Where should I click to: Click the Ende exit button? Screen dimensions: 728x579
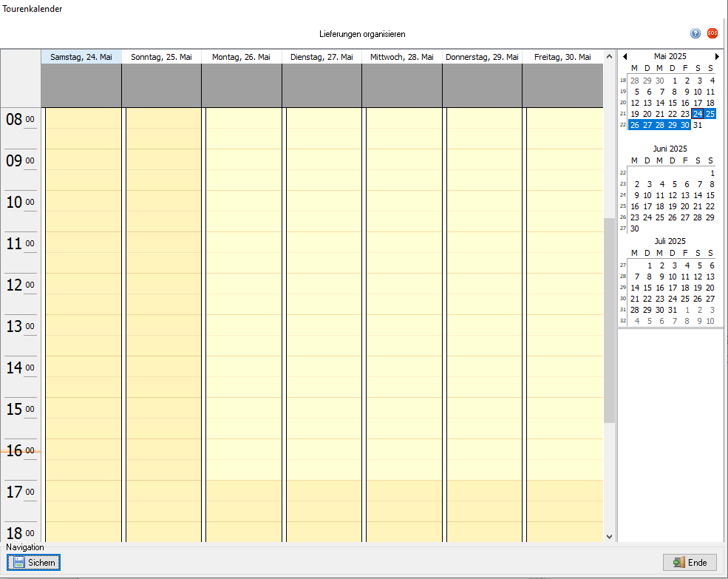pyautogui.click(x=690, y=563)
